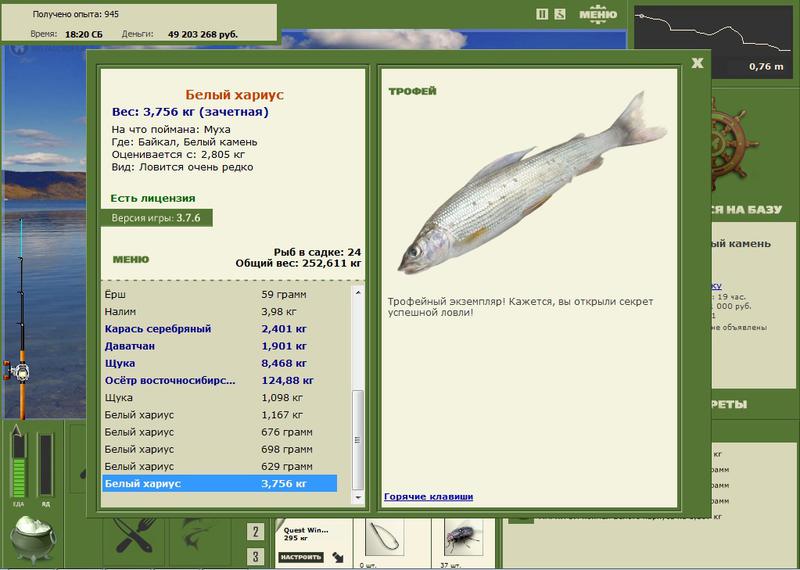Open the top МЕНЮ menu
Image resolution: width=800 pixels, height=570 pixels.
pos(598,14)
